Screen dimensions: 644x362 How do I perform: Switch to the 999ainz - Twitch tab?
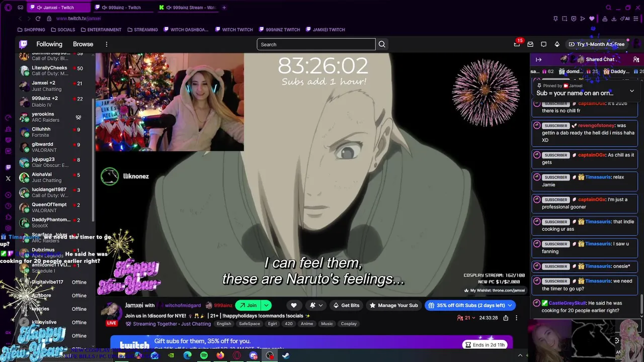click(124, 8)
